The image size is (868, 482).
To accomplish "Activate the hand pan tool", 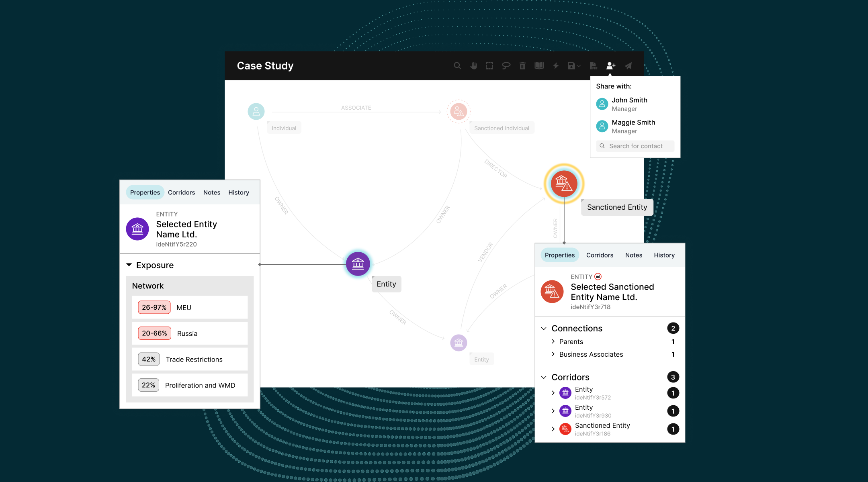I will point(474,65).
